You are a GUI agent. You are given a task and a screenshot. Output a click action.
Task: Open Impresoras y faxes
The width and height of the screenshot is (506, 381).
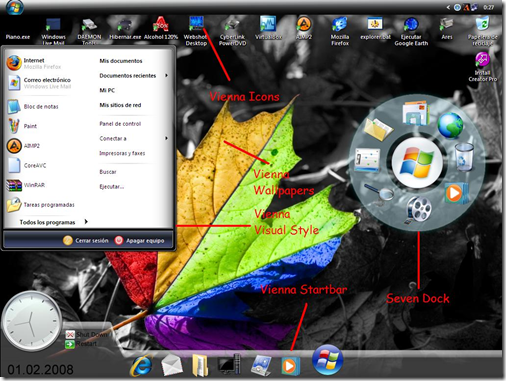point(122,153)
